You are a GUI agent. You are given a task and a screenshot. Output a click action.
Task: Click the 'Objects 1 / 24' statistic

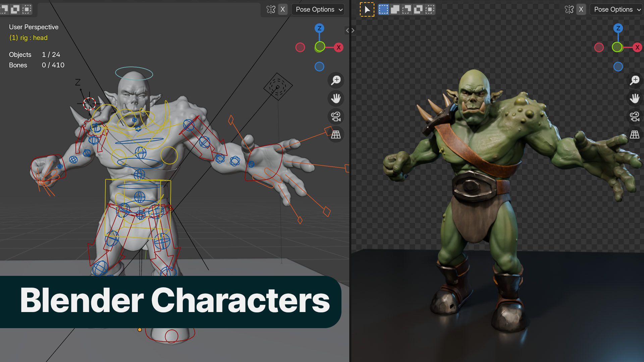tap(35, 55)
